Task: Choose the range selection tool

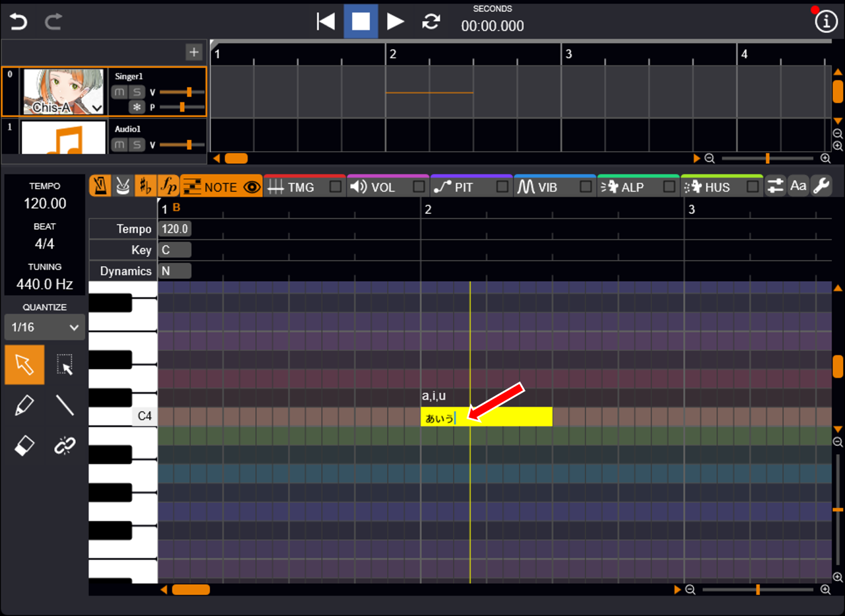Action: point(65,364)
